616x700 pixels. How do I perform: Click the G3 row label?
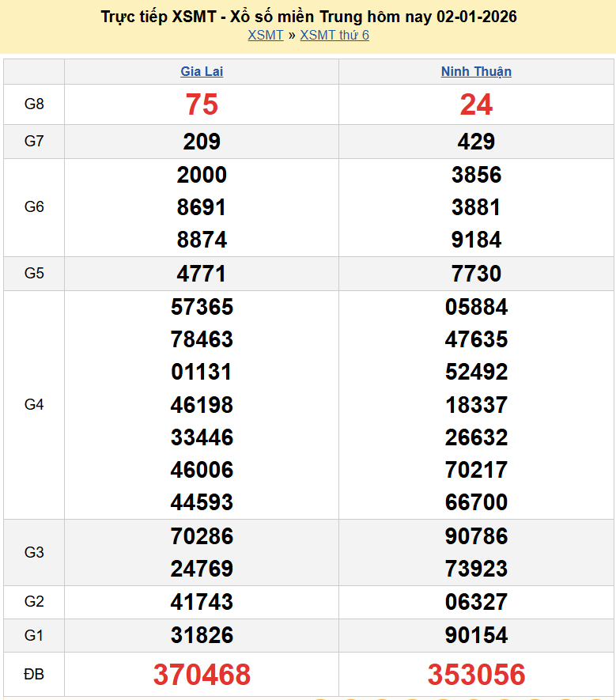click(34, 552)
